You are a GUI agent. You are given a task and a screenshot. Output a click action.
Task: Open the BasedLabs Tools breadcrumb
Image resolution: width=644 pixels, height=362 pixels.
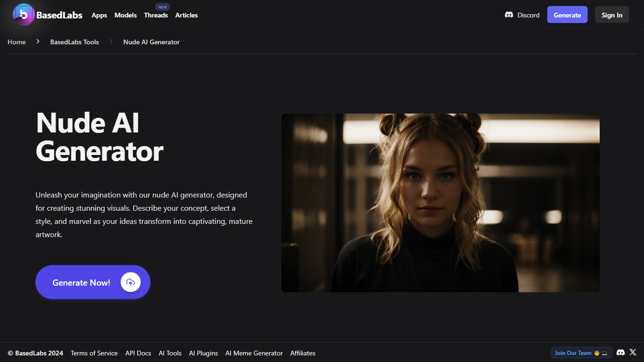pos(74,42)
